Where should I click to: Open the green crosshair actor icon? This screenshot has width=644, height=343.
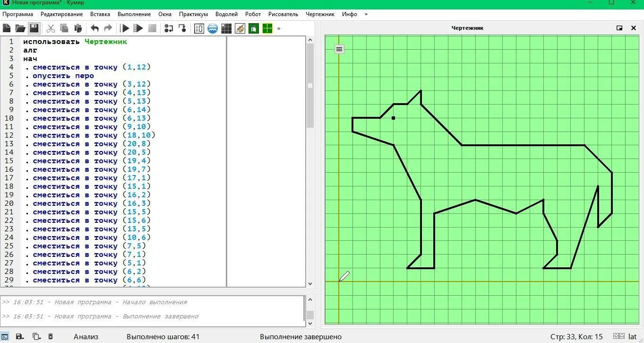coord(267,28)
